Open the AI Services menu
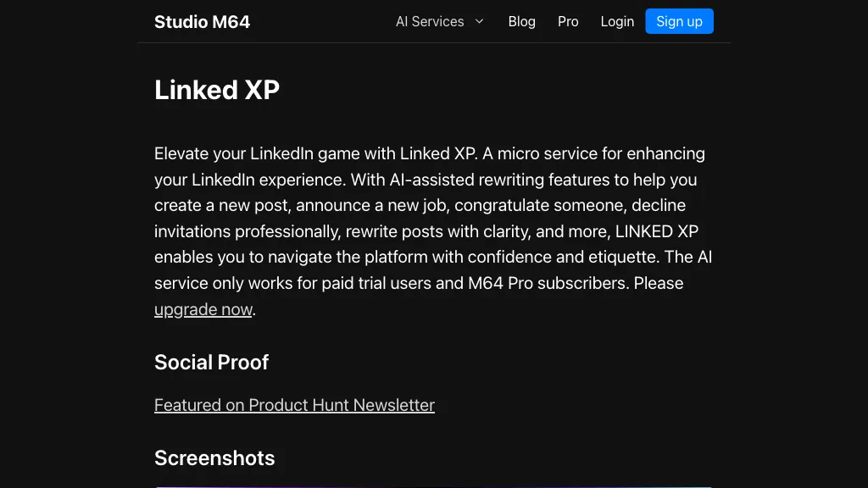This screenshot has width=868, height=488. coord(430,21)
